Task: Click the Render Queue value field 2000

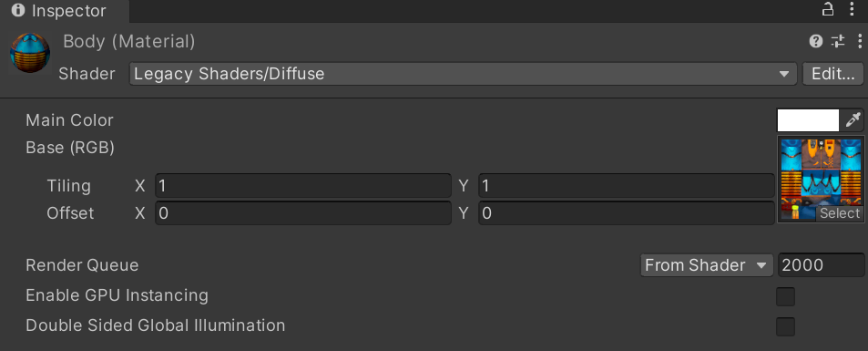Action: point(821,265)
